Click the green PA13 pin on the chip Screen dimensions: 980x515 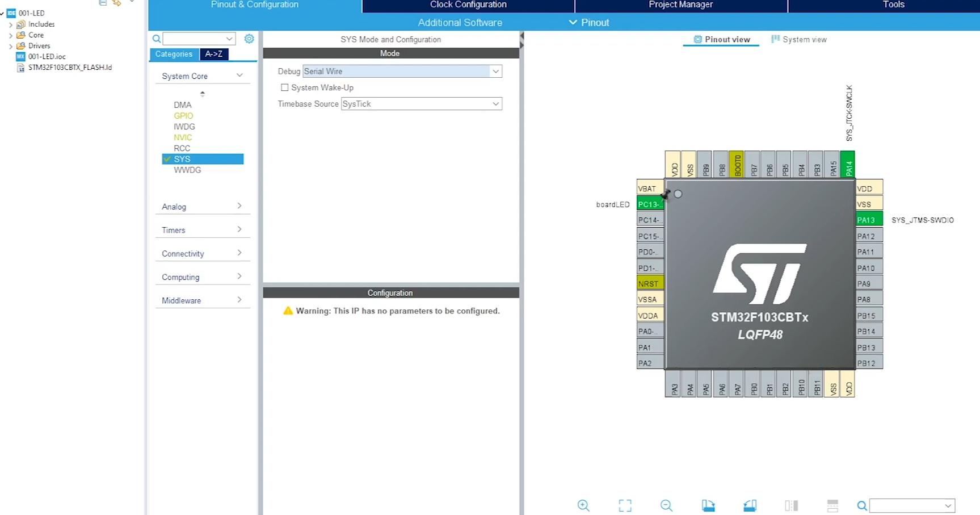tap(869, 220)
